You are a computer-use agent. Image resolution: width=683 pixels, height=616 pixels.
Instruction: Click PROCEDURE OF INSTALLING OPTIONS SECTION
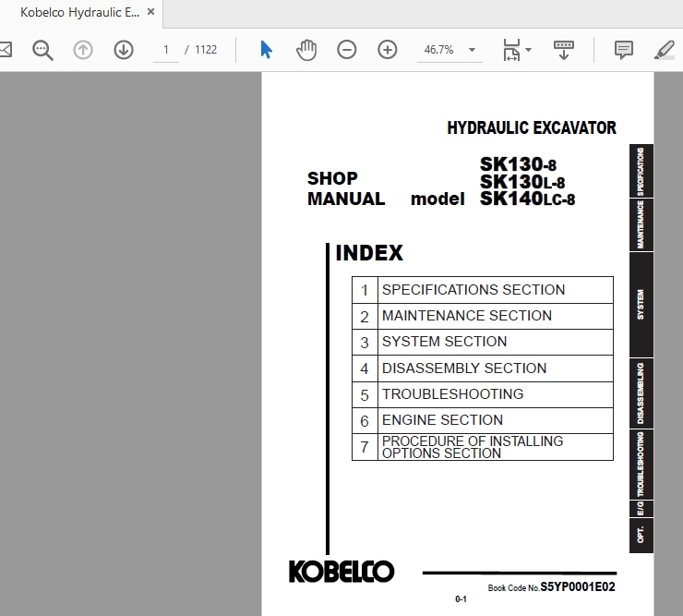pyautogui.click(x=473, y=447)
